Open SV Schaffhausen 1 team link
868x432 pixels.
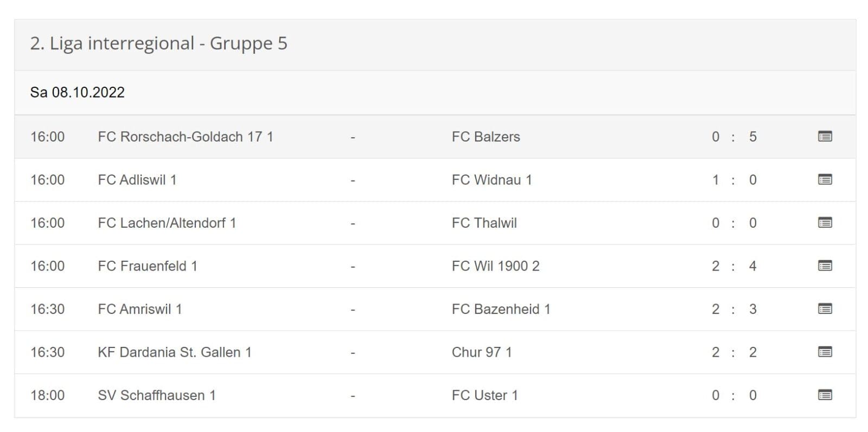[156, 395]
